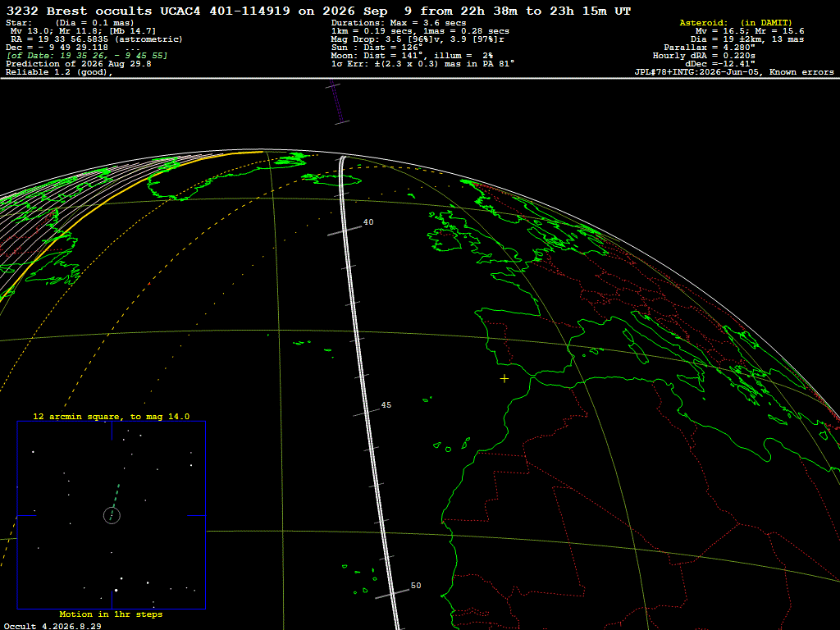Click the 'Mag Drop' information line
This screenshot has height=630, width=840.
point(418,39)
